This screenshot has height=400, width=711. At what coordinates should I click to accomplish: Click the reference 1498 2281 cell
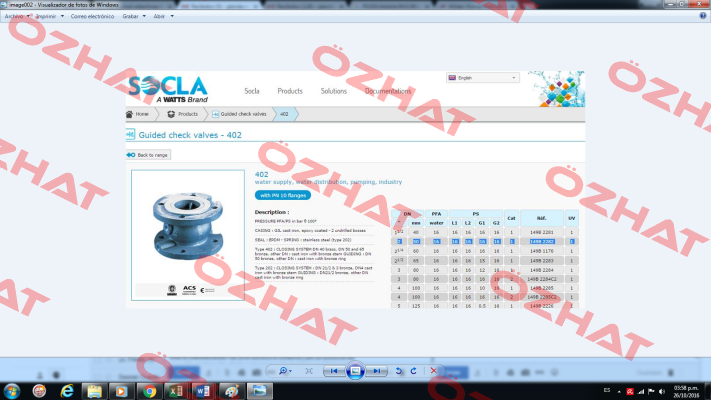pyautogui.click(x=541, y=232)
